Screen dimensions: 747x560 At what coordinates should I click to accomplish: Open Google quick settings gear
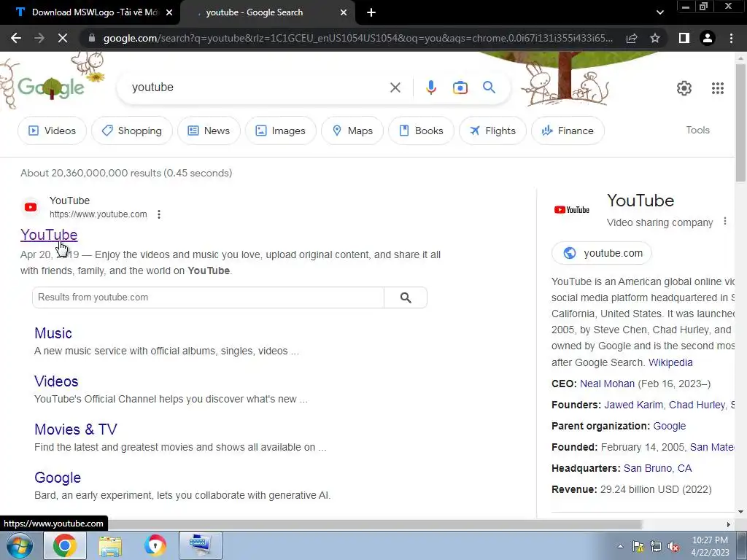click(x=684, y=88)
